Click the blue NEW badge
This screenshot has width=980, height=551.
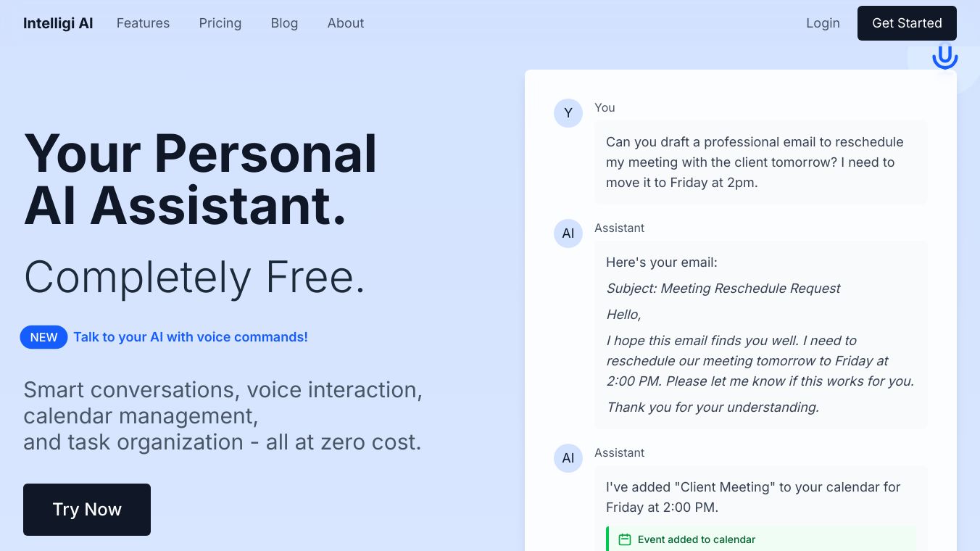[43, 337]
